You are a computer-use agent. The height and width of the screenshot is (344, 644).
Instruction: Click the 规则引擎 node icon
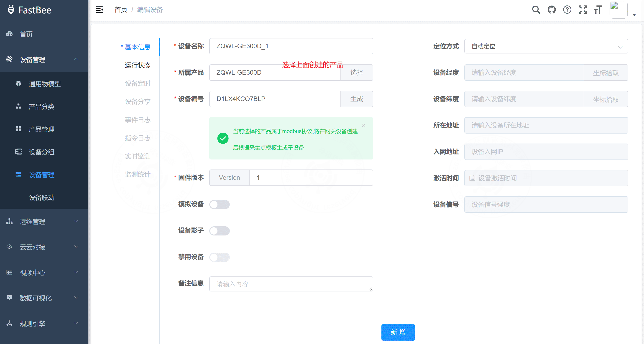pos(10,323)
